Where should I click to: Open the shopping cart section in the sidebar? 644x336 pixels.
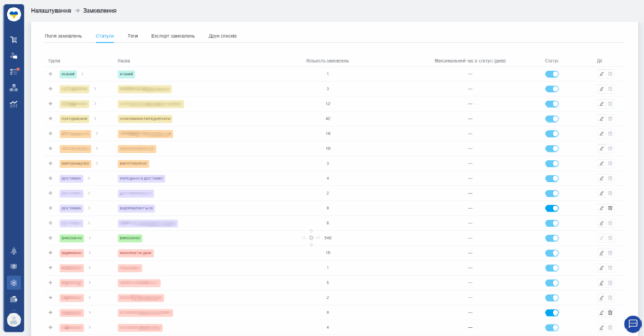[13, 40]
